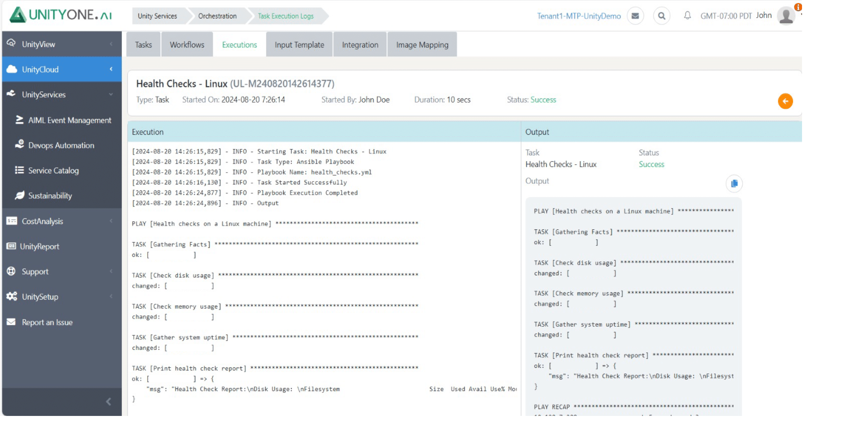The height and width of the screenshot is (426, 868).
Task: Click 'TASK [Gather system uptime]' in Output panel
Action: pyautogui.click(x=582, y=324)
